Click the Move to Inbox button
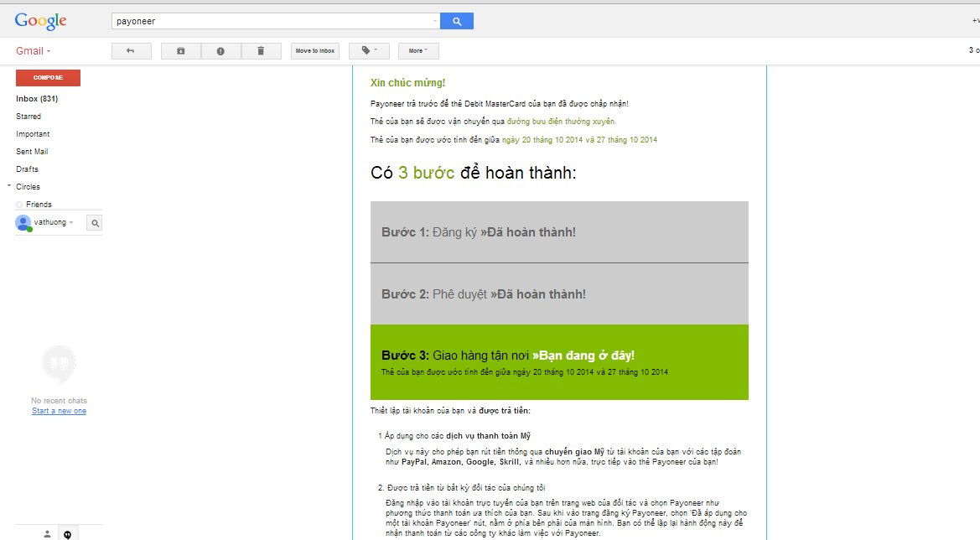980x540 pixels. (315, 50)
